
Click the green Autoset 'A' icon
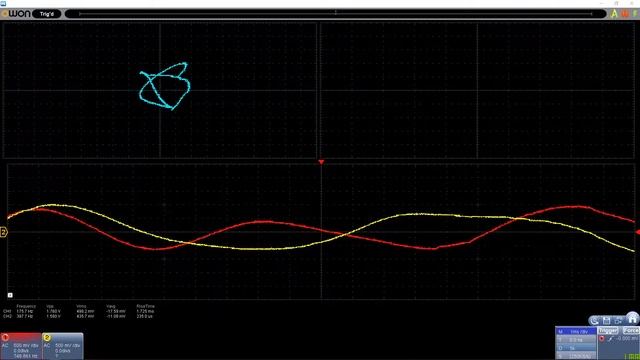click(614, 14)
